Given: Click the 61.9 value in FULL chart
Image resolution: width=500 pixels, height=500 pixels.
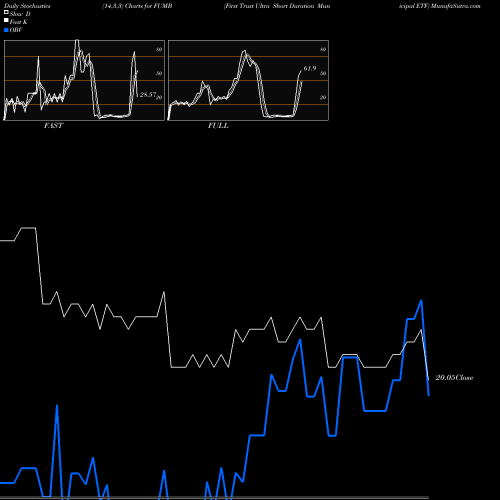Looking at the screenshot, I should 310,68.
